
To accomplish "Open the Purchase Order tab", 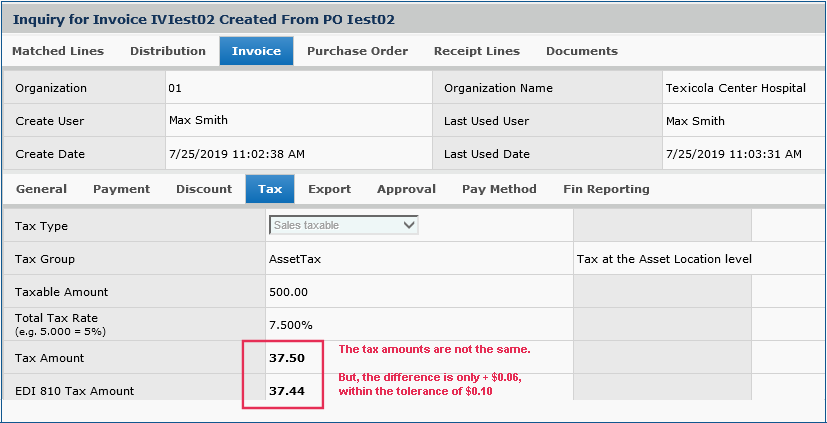I will pos(357,51).
